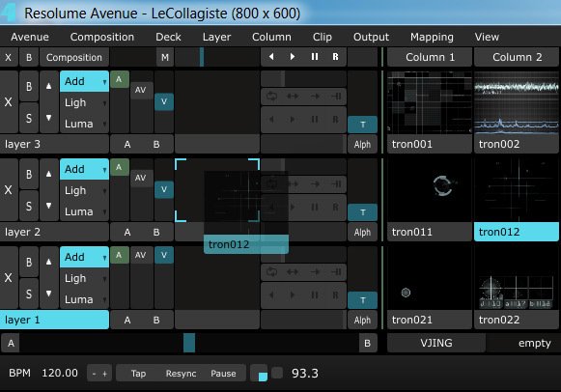Clear layer 1 with X button
This screenshot has height=392, width=561.
(x=9, y=277)
